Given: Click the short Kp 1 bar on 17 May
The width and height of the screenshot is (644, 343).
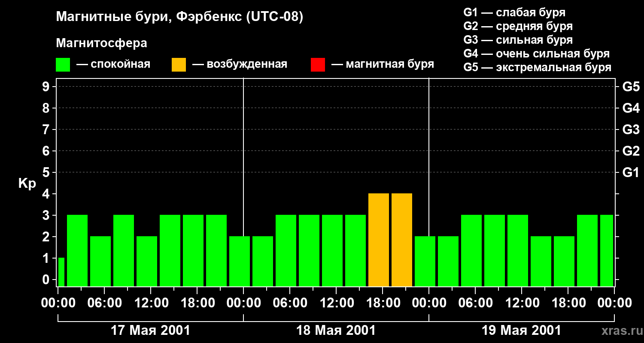Looking at the screenshot, I should [61, 272].
